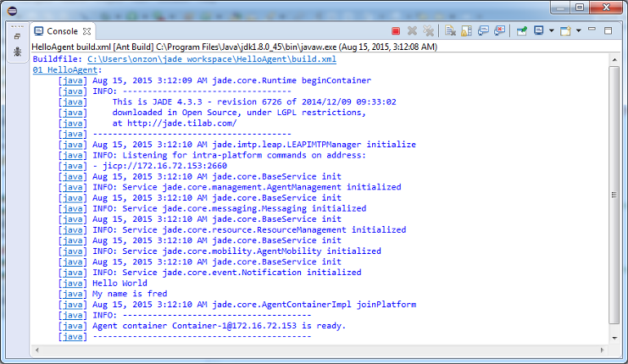Click line 'jade.core.Runtime beginContainer'

[x=292, y=80]
